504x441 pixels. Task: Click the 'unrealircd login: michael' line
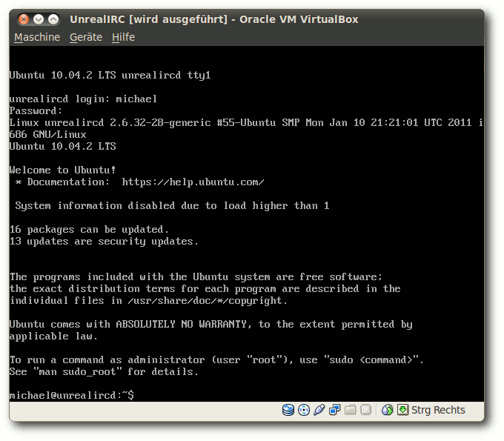coord(83,99)
